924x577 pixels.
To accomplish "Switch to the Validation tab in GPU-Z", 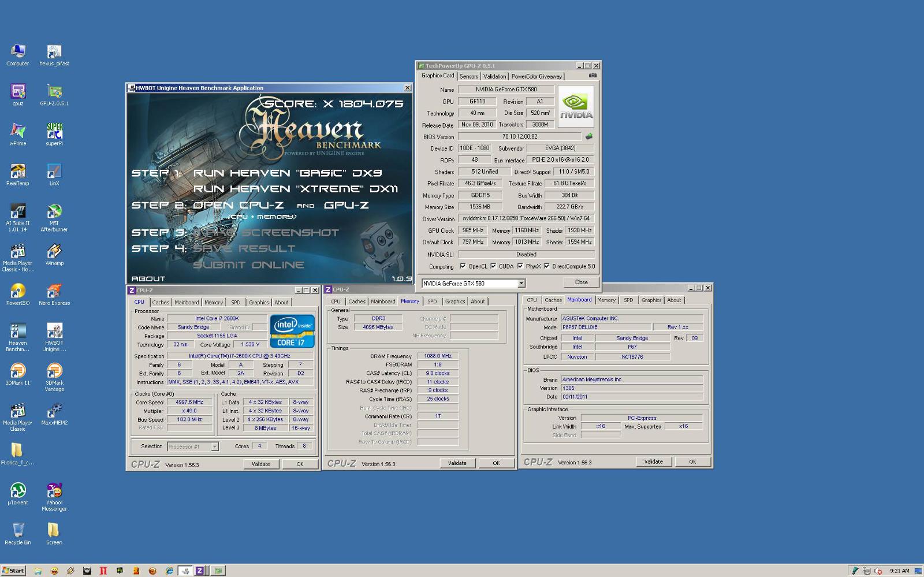I will point(494,76).
